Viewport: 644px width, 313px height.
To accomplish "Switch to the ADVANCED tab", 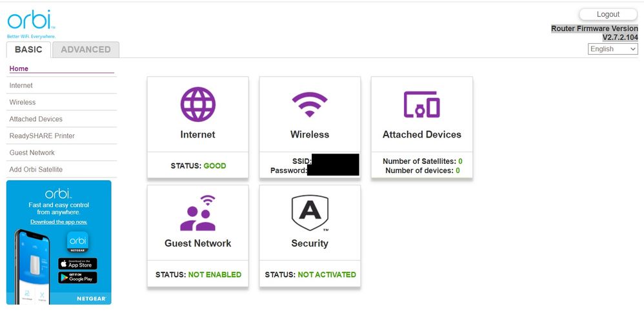I will [86, 50].
